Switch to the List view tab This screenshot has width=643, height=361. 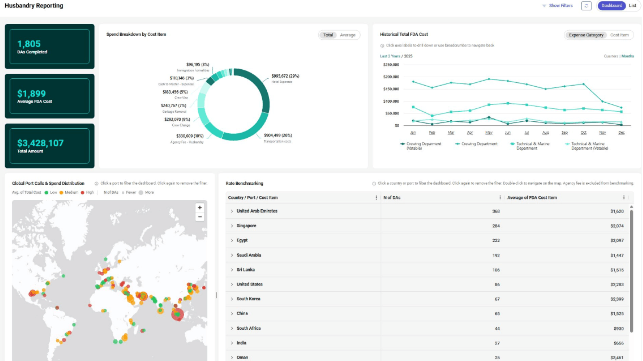[632, 6]
